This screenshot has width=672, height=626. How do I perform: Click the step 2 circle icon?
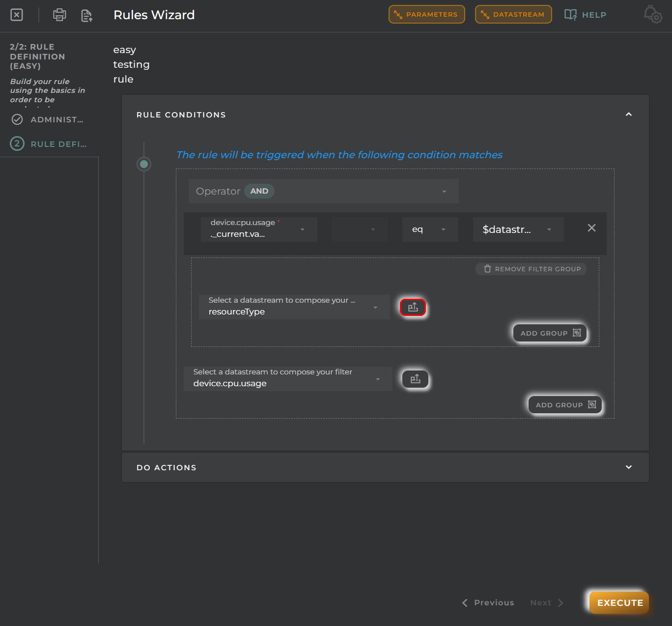point(17,143)
